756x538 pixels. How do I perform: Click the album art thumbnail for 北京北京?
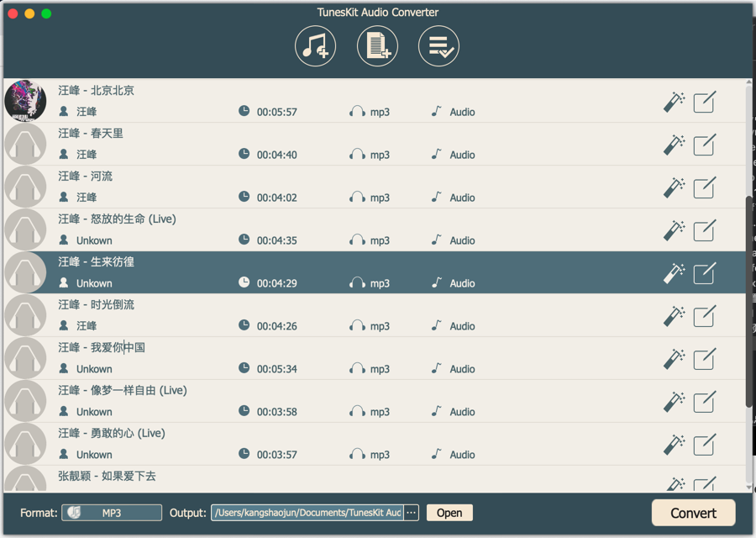(x=25, y=101)
